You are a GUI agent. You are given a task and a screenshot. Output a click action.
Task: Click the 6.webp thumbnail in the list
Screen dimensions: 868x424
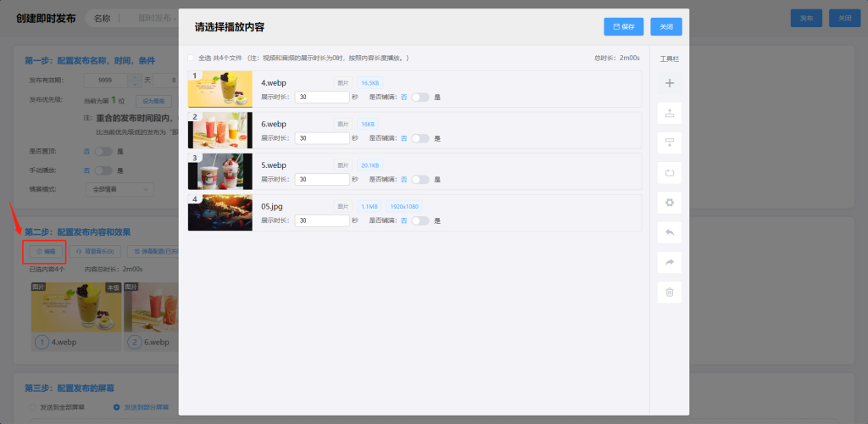(x=220, y=131)
